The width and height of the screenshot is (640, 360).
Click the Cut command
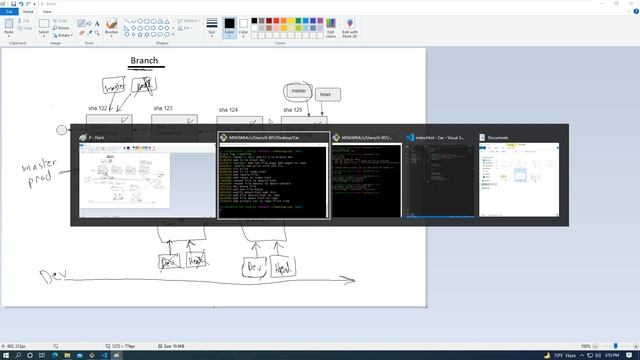(x=24, y=21)
